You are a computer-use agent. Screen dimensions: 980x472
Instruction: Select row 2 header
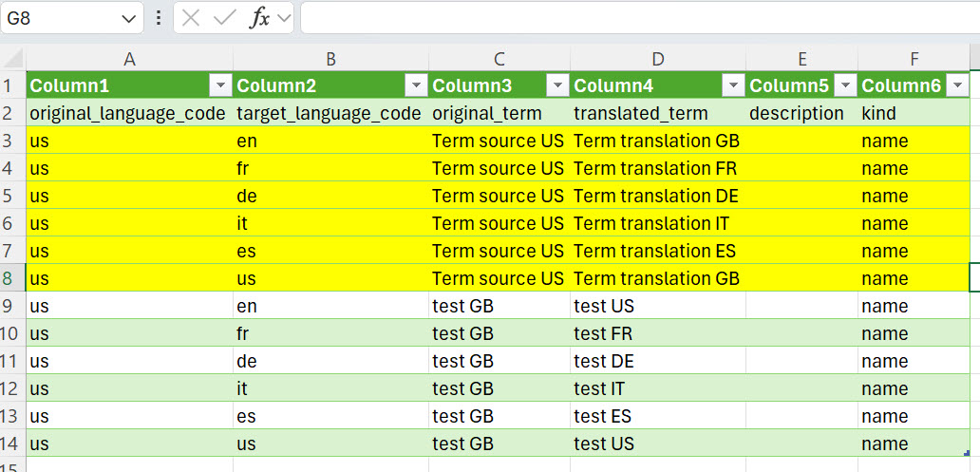(12, 113)
